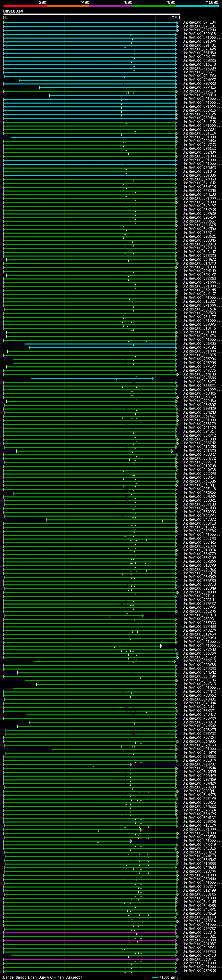Select the UniRef100_C4XXT9 label

pyautogui.click(x=199, y=844)
